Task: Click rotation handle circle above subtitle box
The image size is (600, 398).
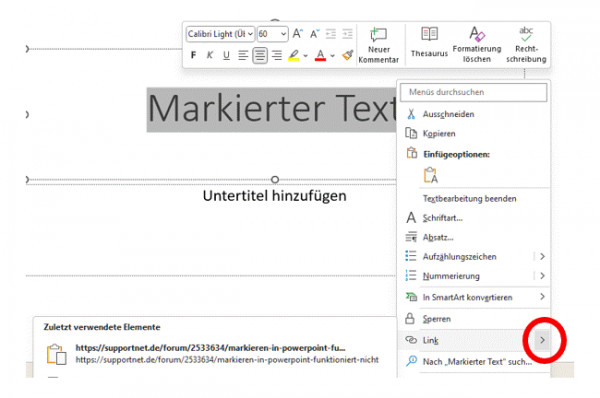Action: pyautogui.click(x=275, y=179)
